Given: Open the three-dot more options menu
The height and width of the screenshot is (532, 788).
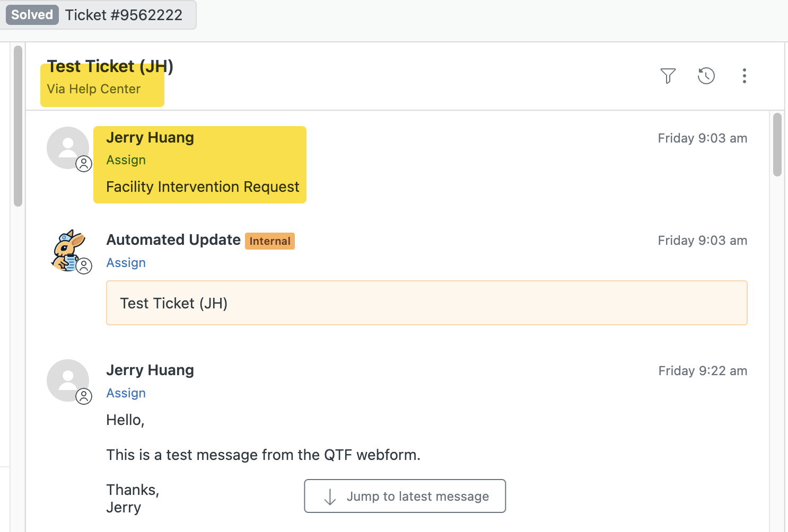Looking at the screenshot, I should (745, 76).
